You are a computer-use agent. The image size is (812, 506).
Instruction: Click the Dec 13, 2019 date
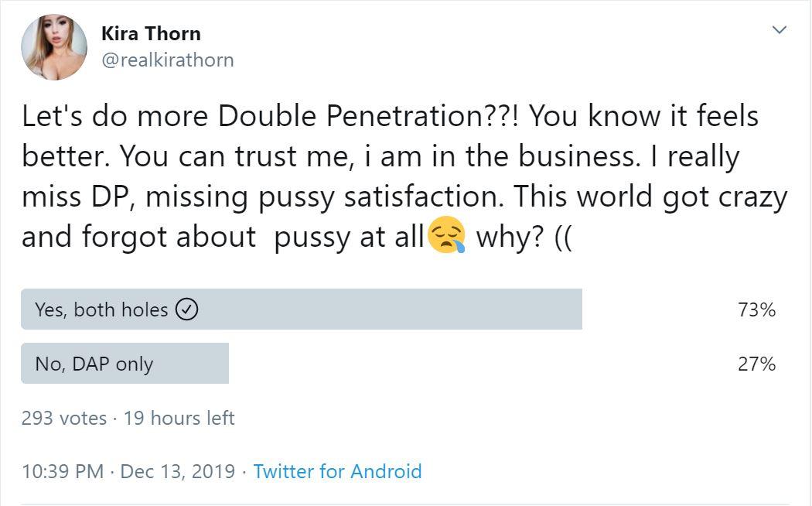pyautogui.click(x=178, y=471)
